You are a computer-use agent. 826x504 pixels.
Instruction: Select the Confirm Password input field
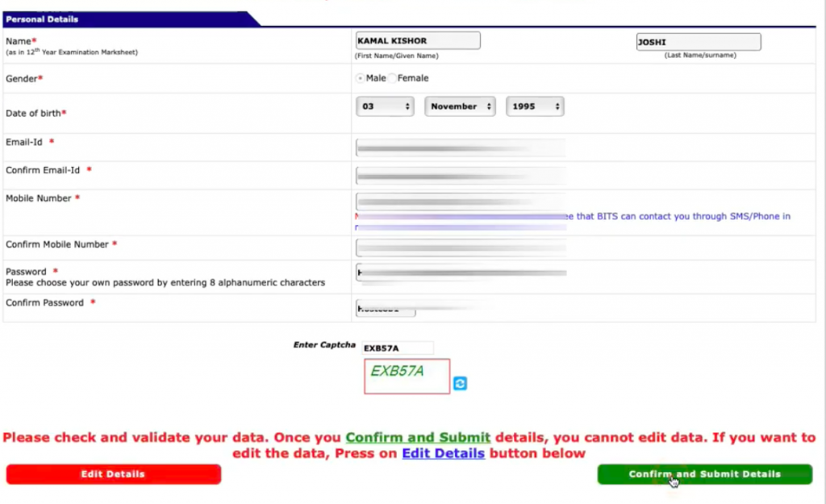[385, 308]
